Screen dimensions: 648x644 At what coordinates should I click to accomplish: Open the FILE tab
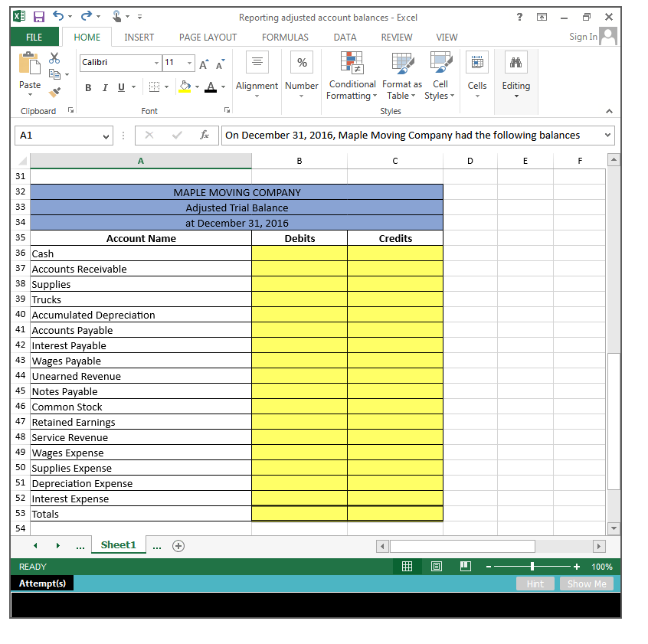[x=34, y=38]
